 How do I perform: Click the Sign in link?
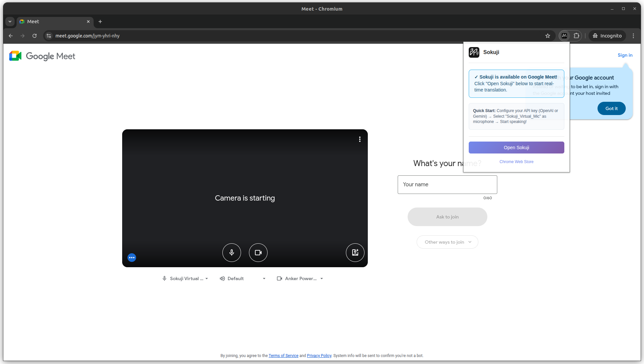[625, 55]
